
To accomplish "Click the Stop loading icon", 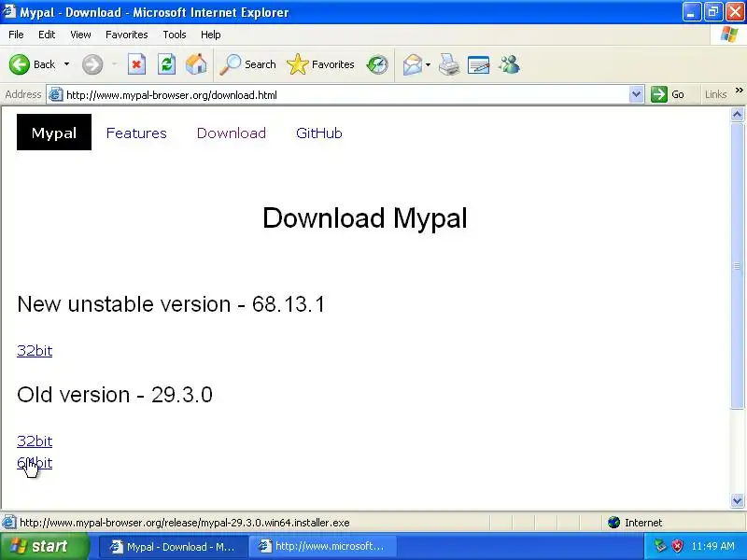I will pos(136,64).
